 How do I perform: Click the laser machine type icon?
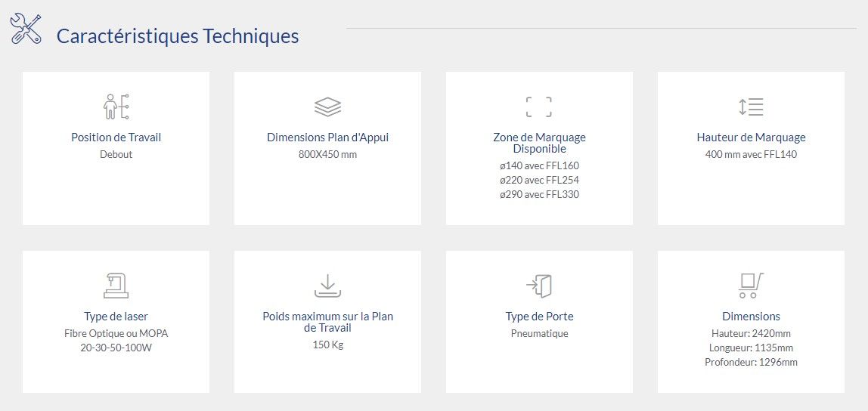[116, 286]
